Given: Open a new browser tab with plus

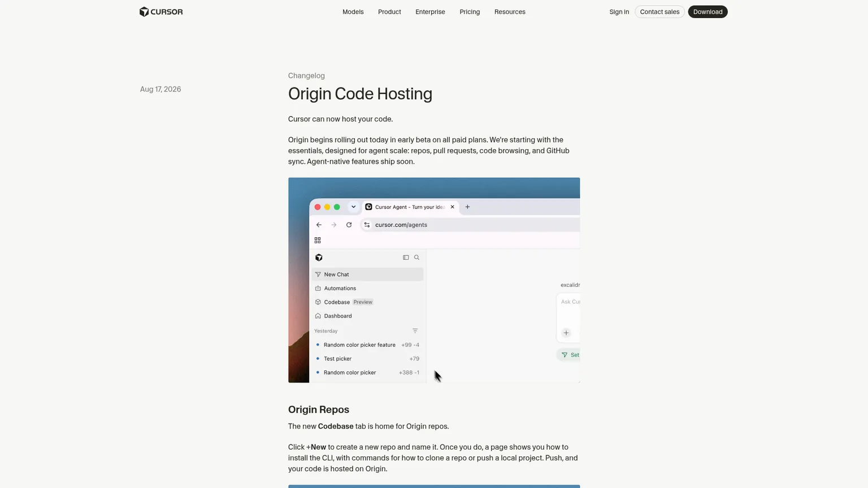Looking at the screenshot, I should (467, 207).
